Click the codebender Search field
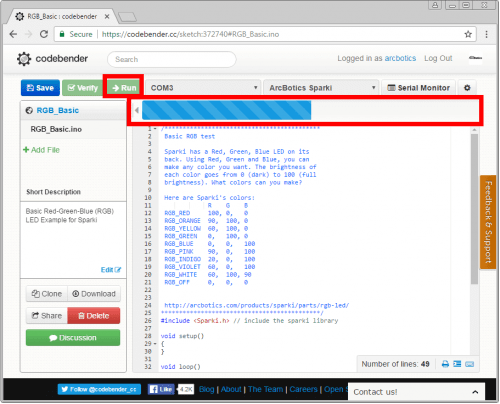 (x=172, y=59)
